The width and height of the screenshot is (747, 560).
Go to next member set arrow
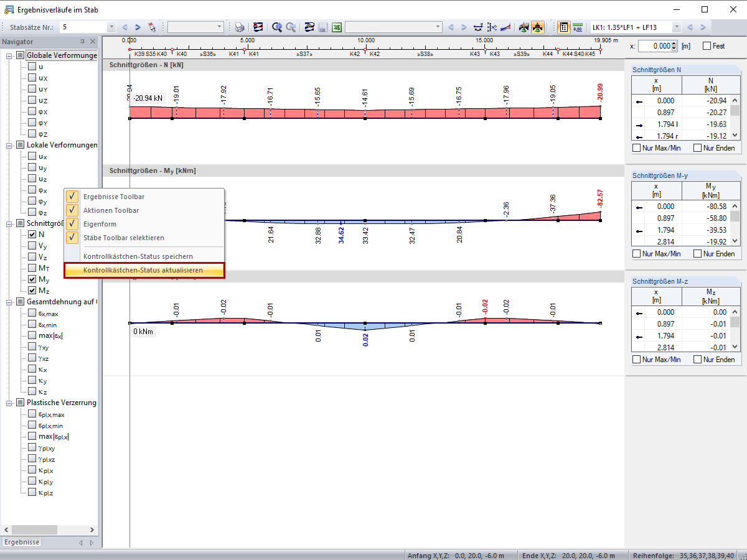click(x=138, y=27)
